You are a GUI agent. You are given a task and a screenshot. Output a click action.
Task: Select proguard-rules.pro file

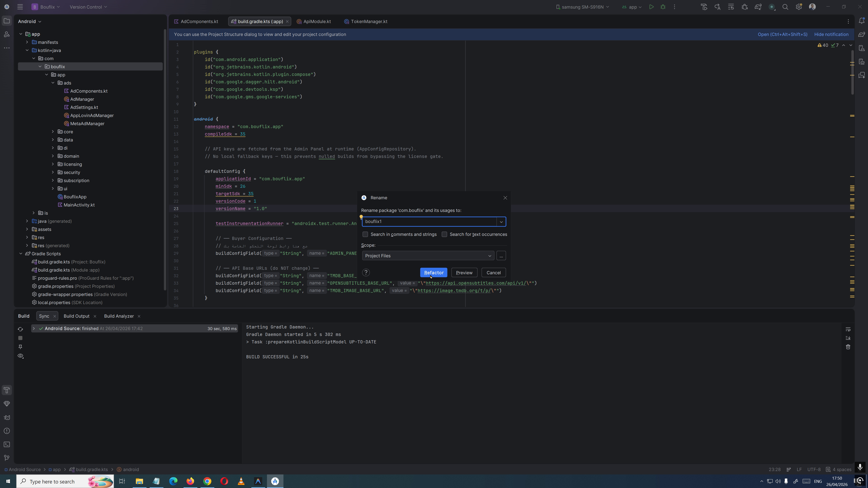point(83,278)
